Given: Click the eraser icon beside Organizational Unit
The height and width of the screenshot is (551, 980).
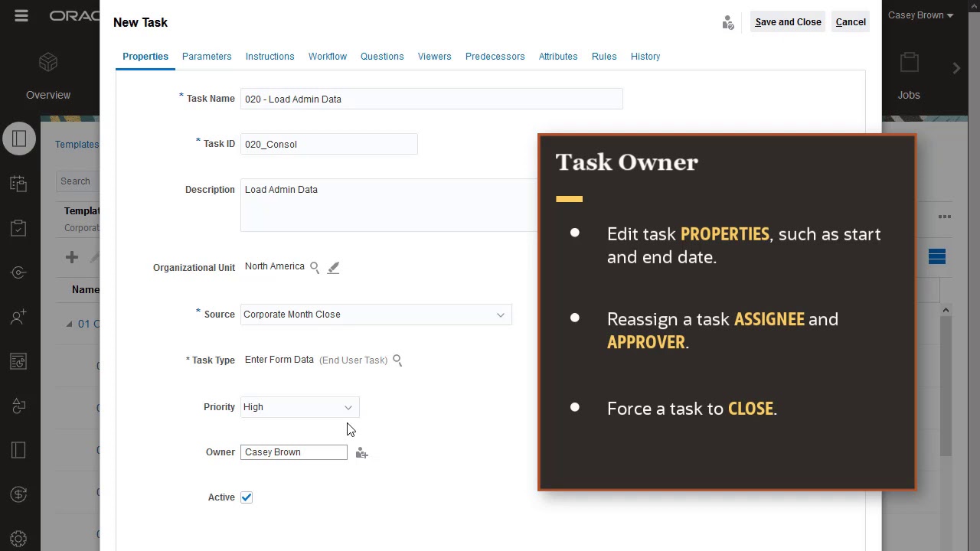Looking at the screenshot, I should (333, 267).
